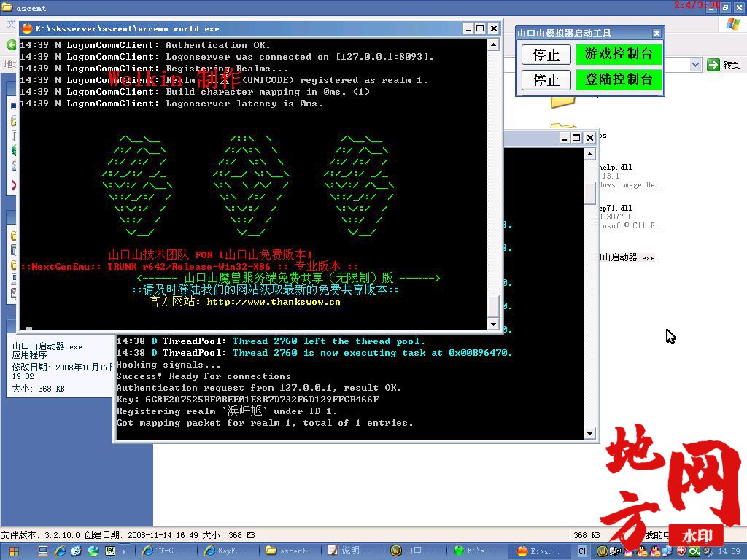The width and height of the screenshot is (747, 560).
Task: Select the 山口山启动器.exe file in the list
Action: point(628,257)
